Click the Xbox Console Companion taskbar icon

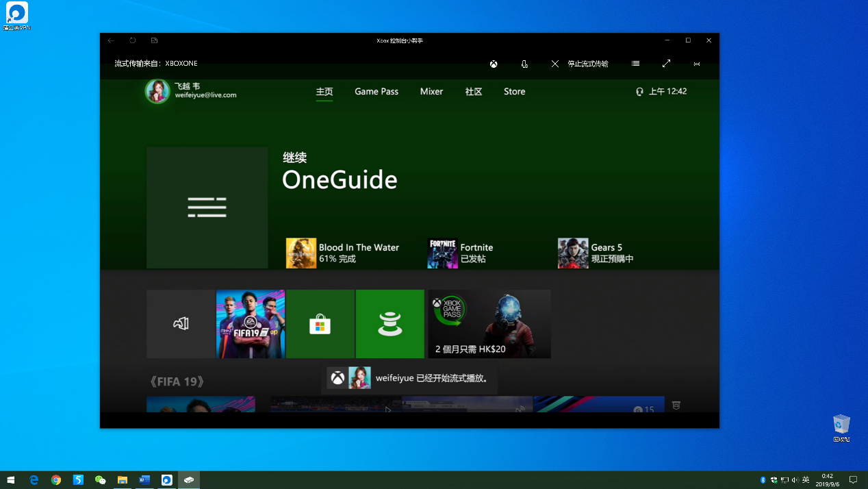tap(189, 480)
